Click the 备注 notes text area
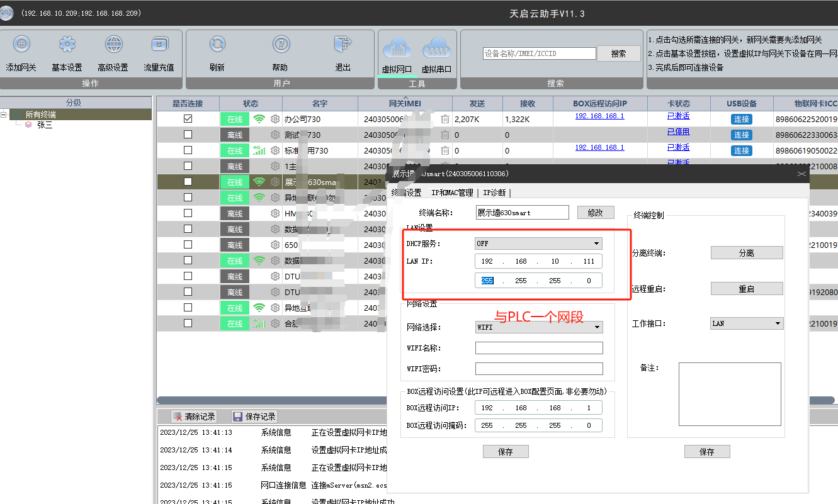The height and width of the screenshot is (504, 838). (x=730, y=395)
